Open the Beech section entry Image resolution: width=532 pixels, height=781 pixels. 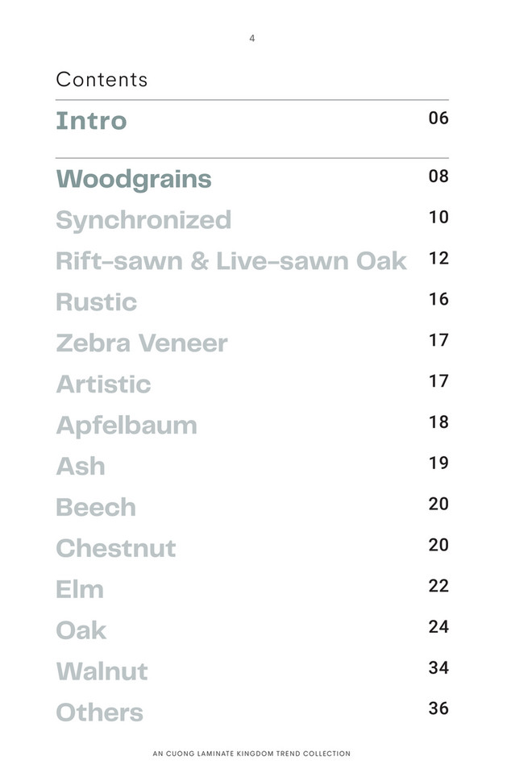click(x=96, y=508)
